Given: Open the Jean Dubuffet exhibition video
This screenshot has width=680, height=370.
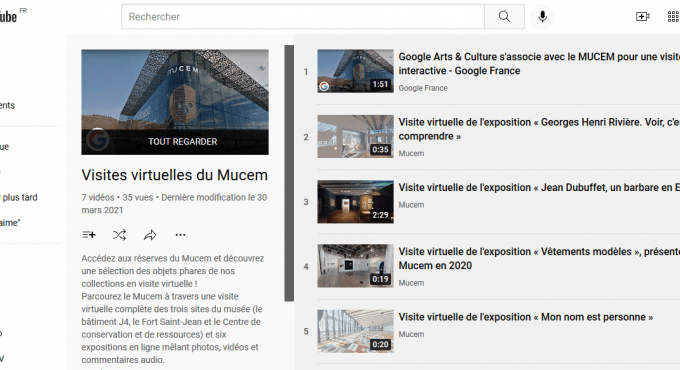Looking at the screenshot, I should (539, 187).
